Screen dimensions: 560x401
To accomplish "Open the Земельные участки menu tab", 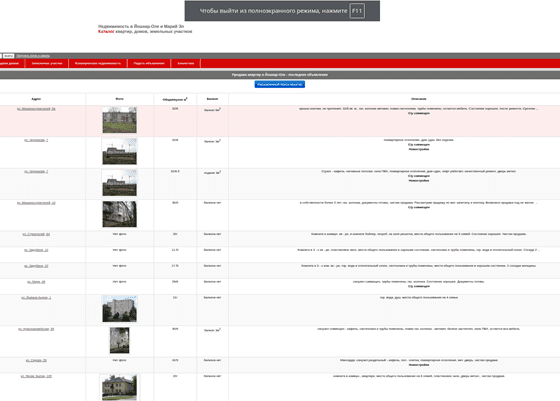I will click(x=47, y=63).
